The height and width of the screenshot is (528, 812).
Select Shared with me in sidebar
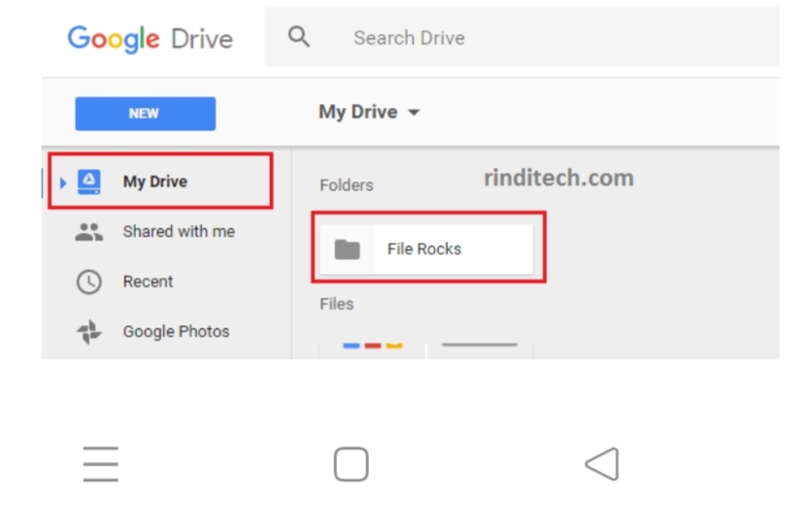click(179, 231)
